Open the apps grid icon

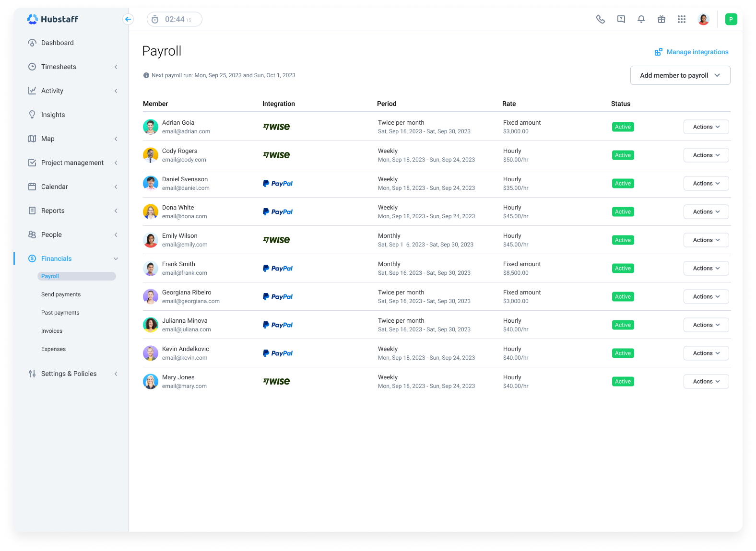681,19
